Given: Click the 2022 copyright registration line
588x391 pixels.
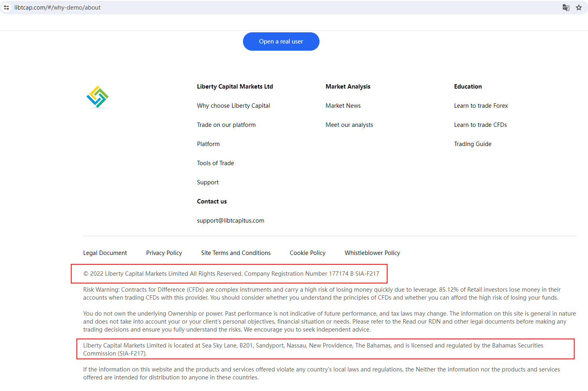Looking at the screenshot, I should (x=231, y=274).
